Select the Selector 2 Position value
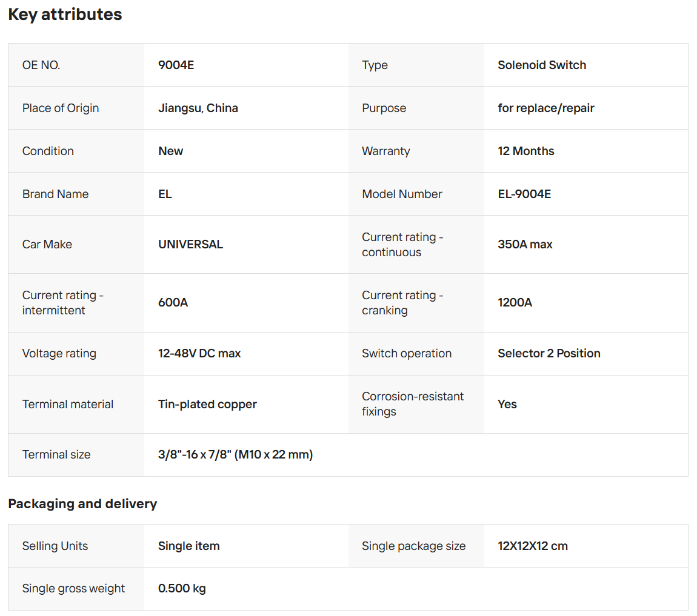 pos(549,353)
